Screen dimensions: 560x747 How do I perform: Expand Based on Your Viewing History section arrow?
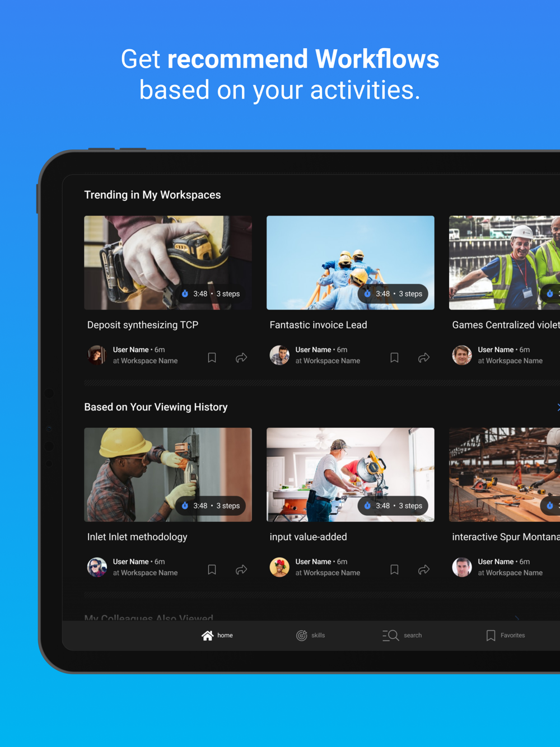558,407
